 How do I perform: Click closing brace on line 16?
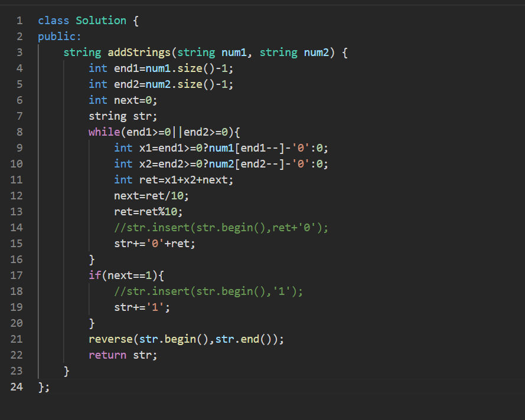pyautogui.click(x=92, y=260)
